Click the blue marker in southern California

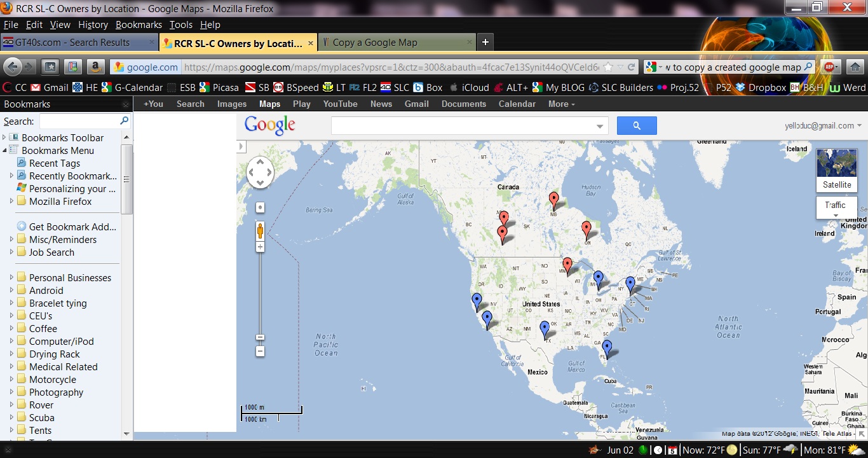coord(487,319)
